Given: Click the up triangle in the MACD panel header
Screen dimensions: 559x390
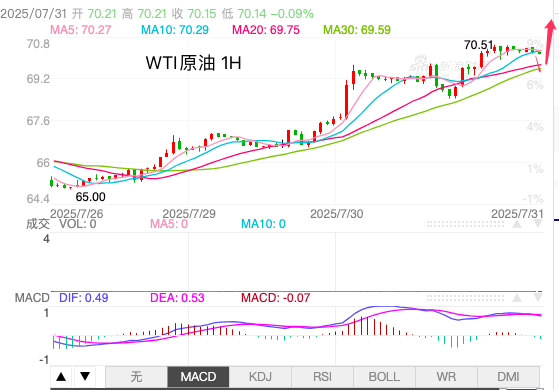Looking at the screenshot, I should tap(517, 298).
